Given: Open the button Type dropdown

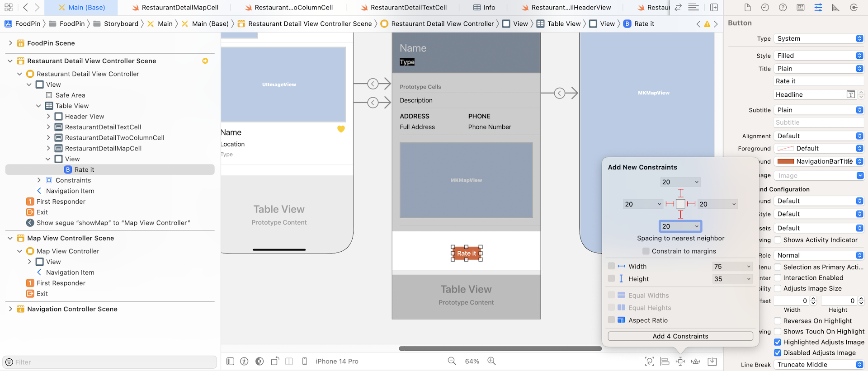Looking at the screenshot, I should pos(819,38).
